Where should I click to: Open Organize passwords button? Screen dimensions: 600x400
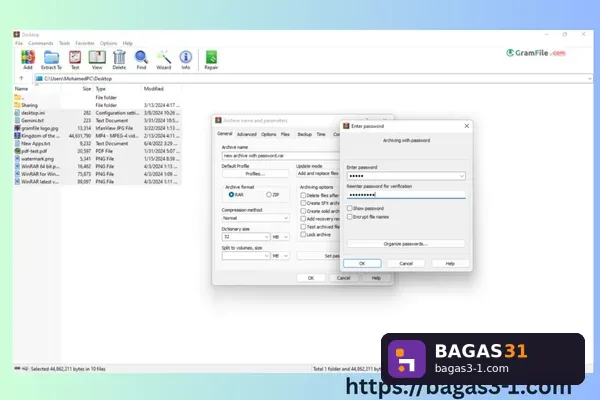(x=406, y=244)
